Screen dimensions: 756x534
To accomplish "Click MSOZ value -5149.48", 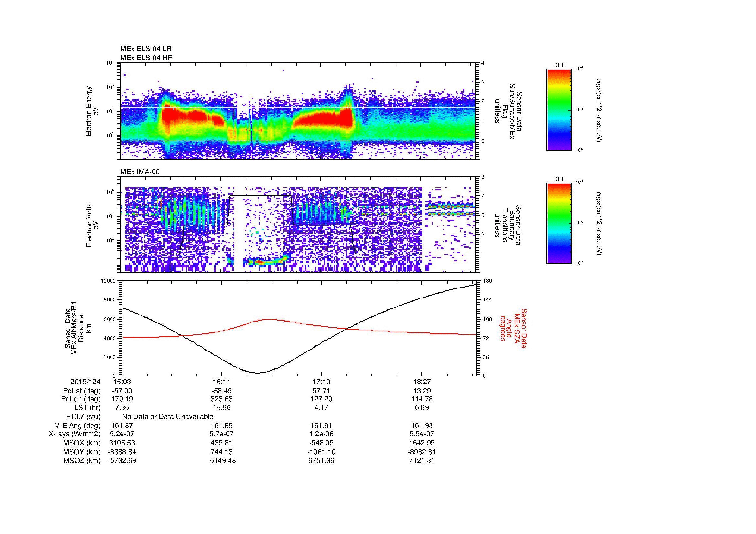I will (222, 461).
